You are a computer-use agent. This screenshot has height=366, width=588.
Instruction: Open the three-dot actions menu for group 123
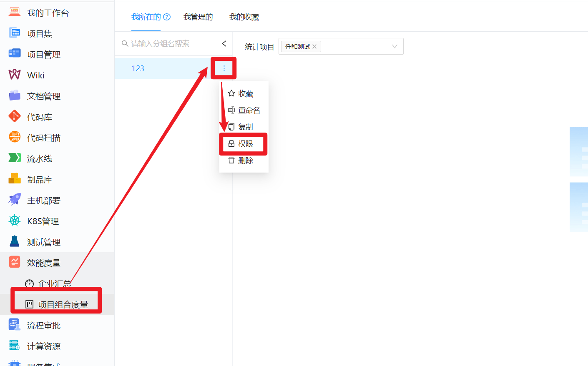(224, 68)
